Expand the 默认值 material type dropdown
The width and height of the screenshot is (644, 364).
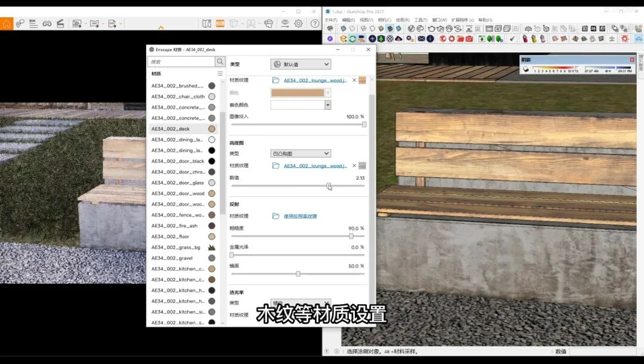click(301, 64)
